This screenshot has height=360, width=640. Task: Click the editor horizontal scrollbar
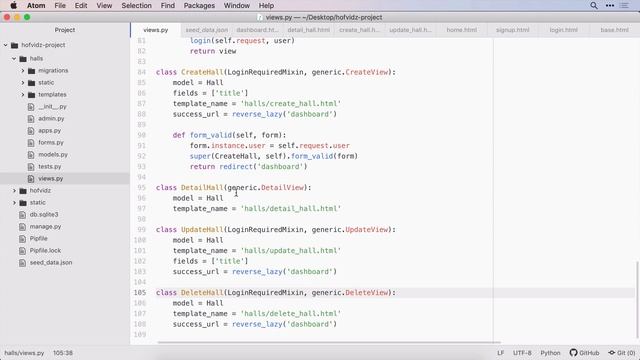pyautogui.click(x=329, y=342)
